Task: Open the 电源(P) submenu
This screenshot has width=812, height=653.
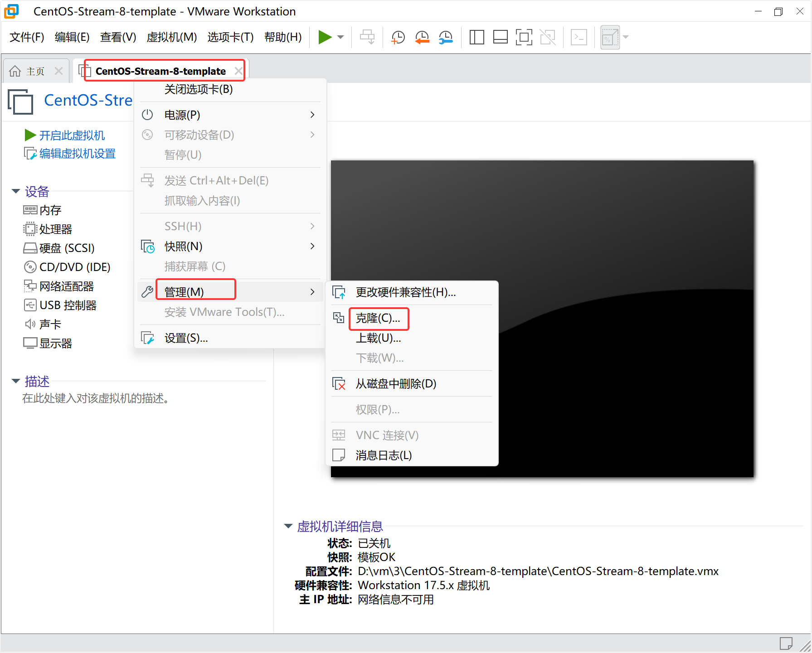Action: [x=230, y=115]
